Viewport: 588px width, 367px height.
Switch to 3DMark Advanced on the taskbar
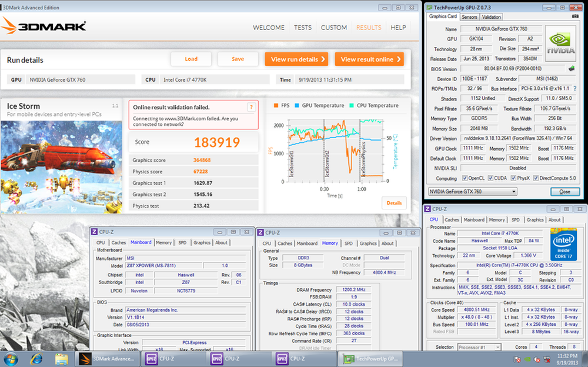tap(107, 359)
